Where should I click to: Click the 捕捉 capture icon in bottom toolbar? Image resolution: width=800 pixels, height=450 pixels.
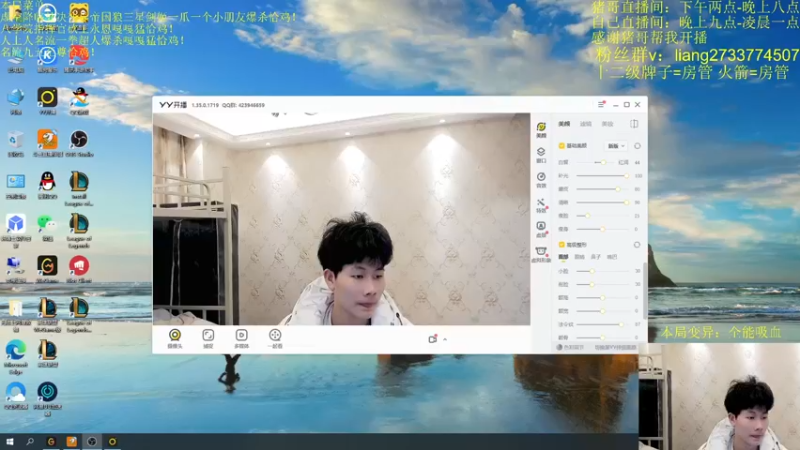[x=208, y=338]
